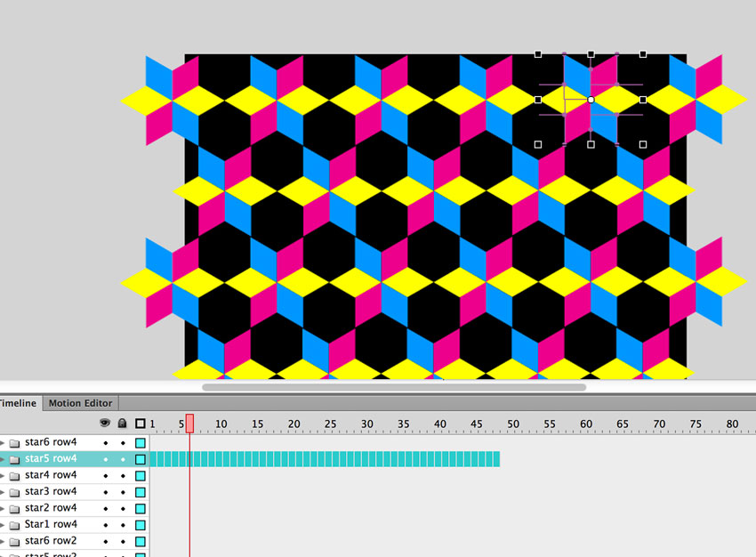Expand the star3 row4 layer folder
The image size is (756, 557).
(2, 492)
